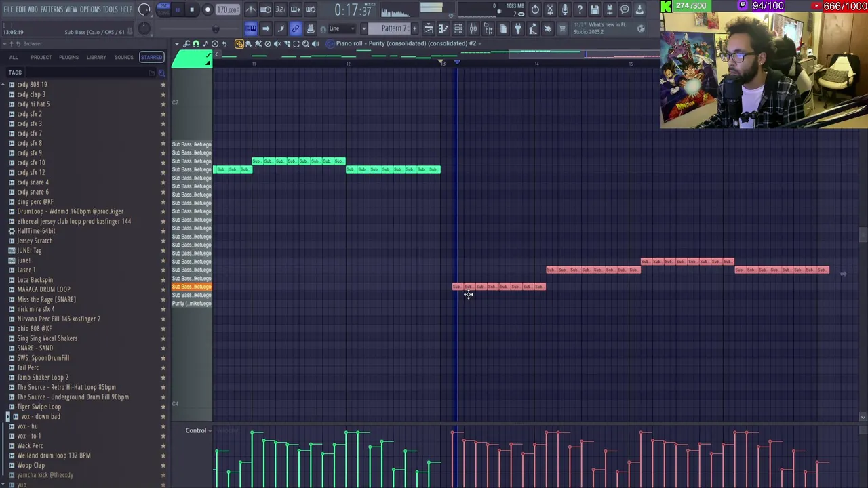Toggle the metronome icon
Viewport: 868px width, 488px height.
(x=251, y=9)
